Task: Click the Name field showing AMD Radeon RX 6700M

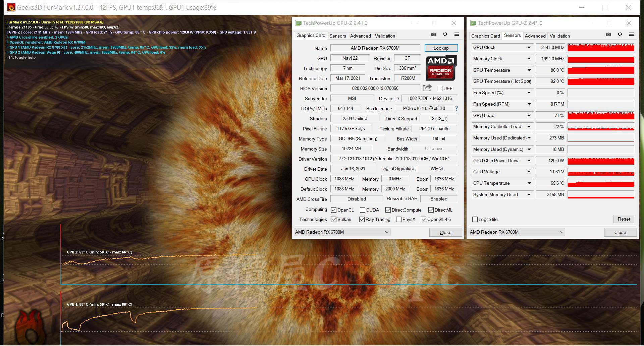Action: 375,48
